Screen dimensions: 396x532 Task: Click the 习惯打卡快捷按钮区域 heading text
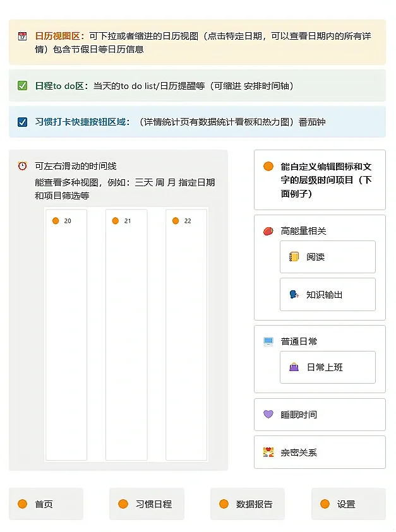82,122
